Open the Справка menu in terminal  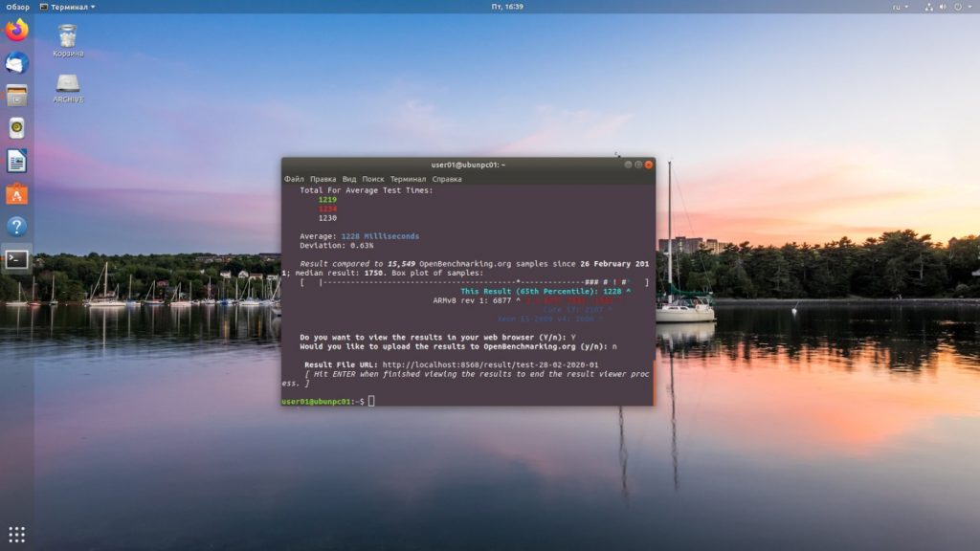click(447, 179)
